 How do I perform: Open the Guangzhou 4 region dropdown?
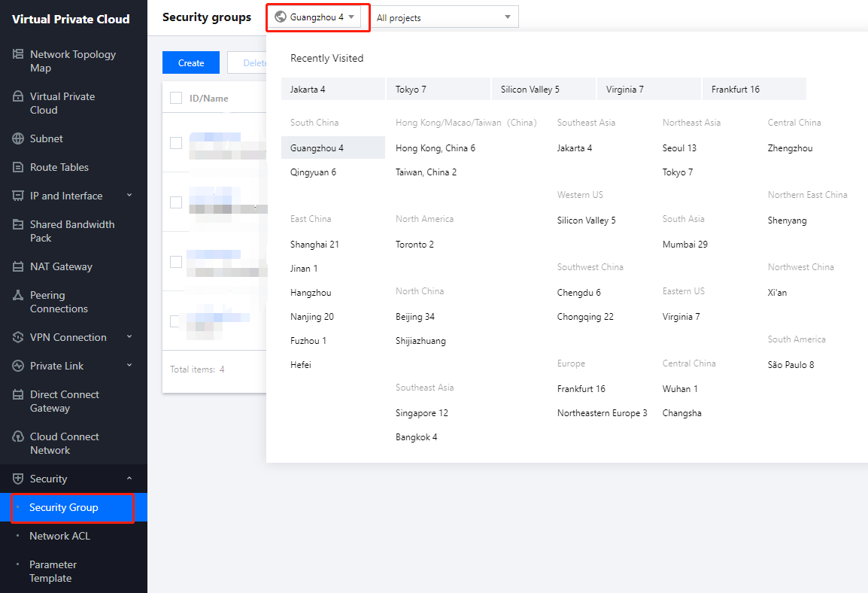(315, 17)
